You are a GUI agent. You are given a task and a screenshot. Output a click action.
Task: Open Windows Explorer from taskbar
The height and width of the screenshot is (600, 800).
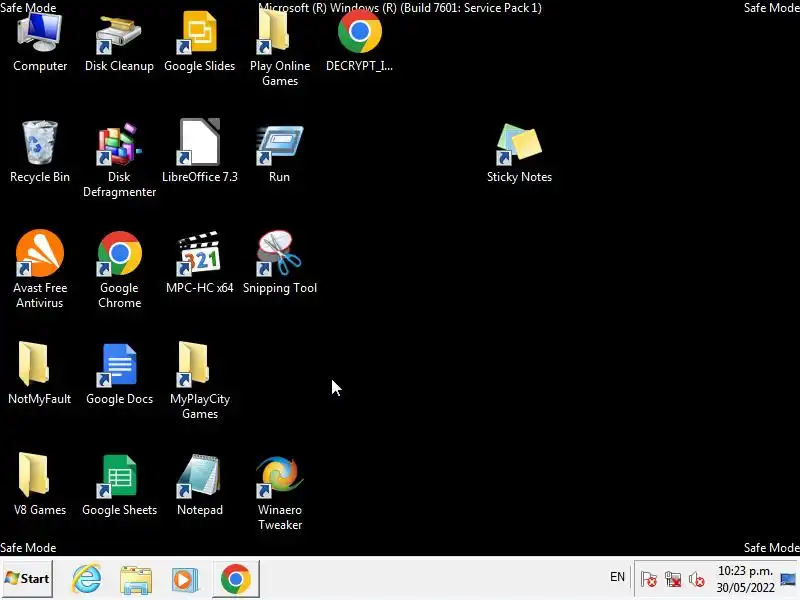click(136, 579)
